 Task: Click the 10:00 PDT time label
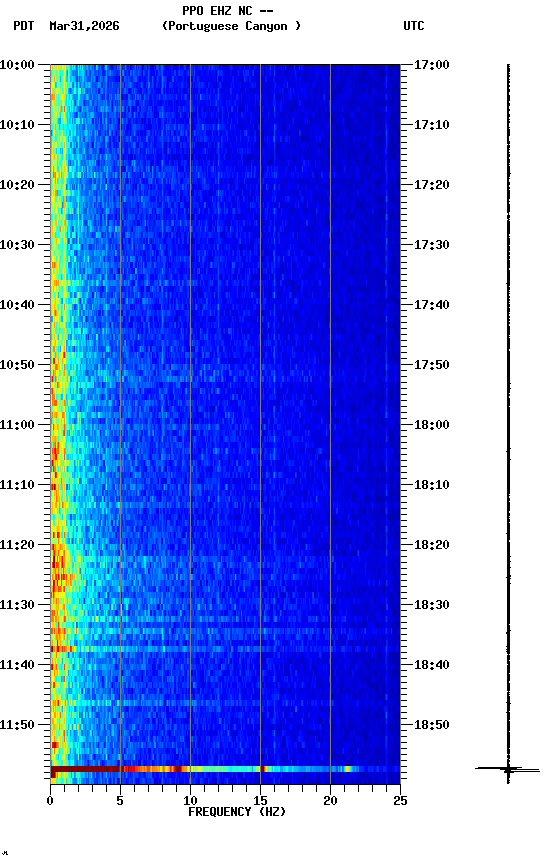tap(17, 65)
